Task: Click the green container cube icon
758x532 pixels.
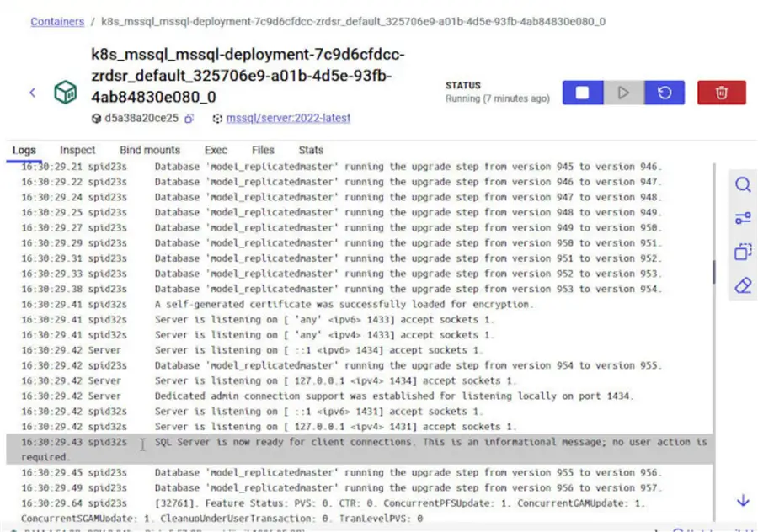Action: point(65,92)
